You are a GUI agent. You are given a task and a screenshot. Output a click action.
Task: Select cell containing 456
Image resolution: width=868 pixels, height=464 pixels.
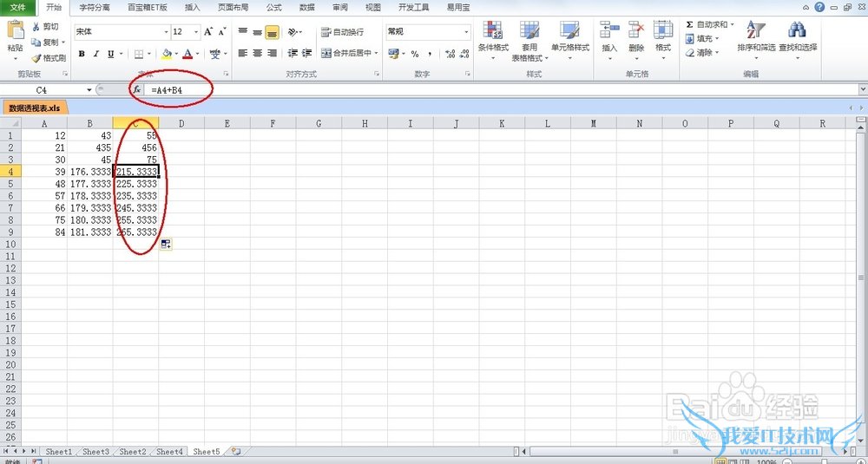pyautogui.click(x=135, y=147)
